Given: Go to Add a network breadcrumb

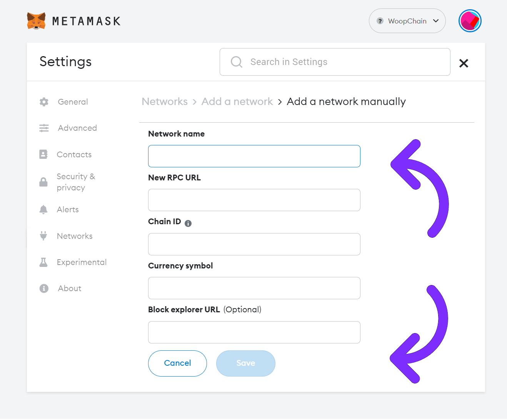Looking at the screenshot, I should (237, 102).
